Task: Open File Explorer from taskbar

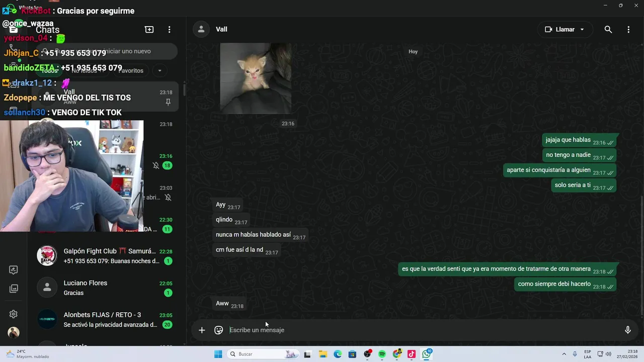Action: [x=323, y=354]
